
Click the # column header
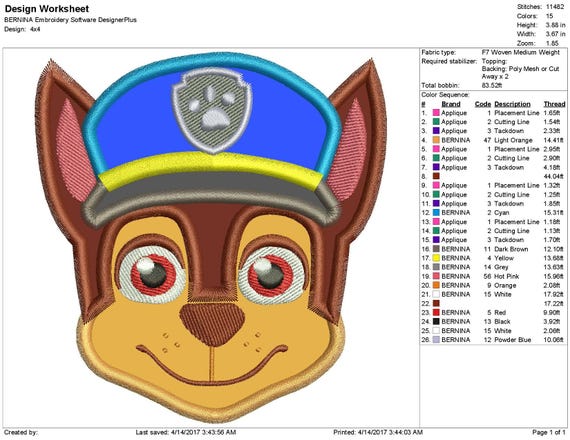(423, 104)
